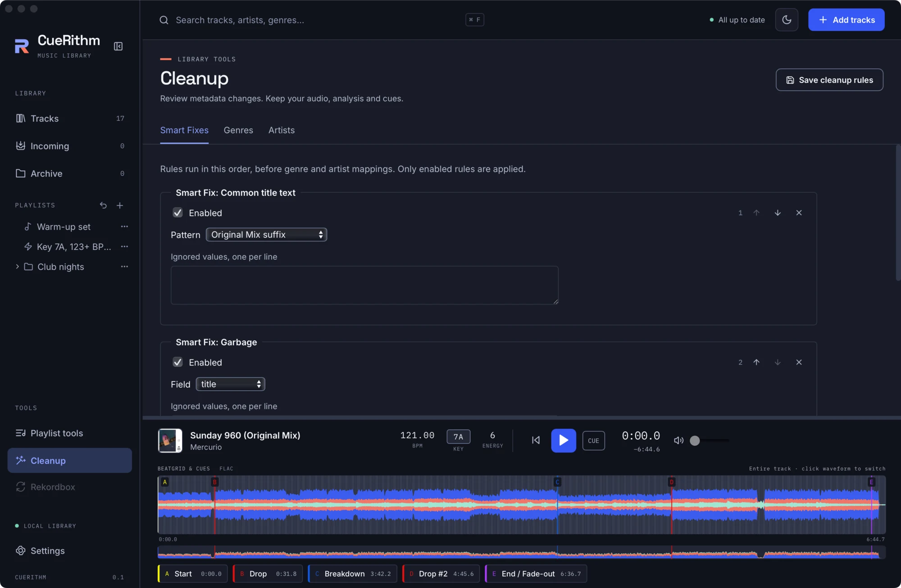This screenshot has width=901, height=588.
Task: Switch to the Smart Fixes tab
Action: [x=184, y=130]
